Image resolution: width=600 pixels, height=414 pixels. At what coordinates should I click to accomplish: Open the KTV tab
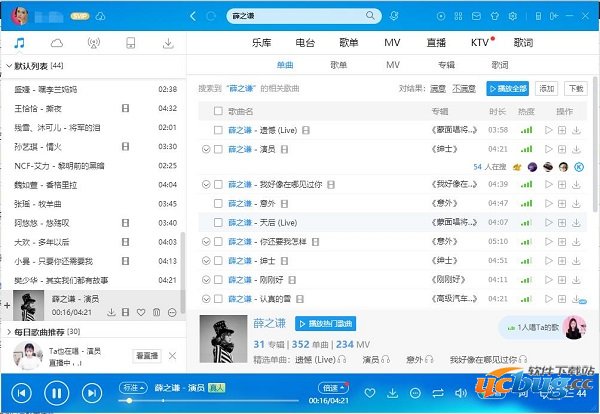(479, 42)
